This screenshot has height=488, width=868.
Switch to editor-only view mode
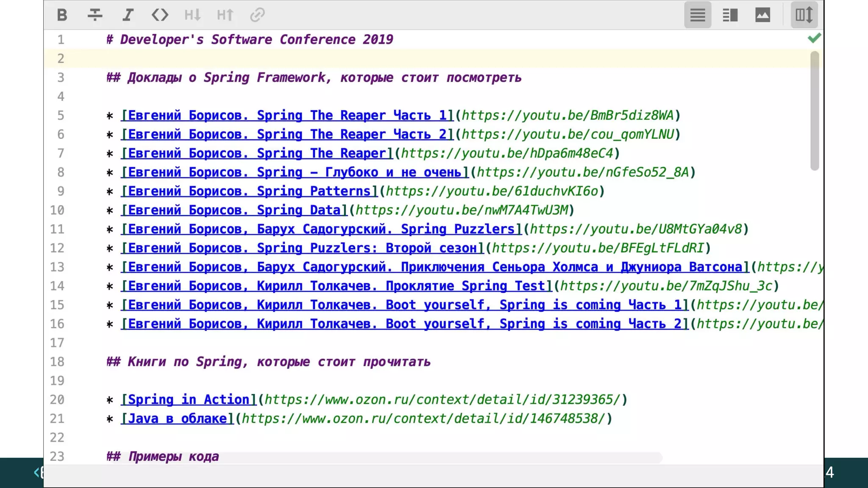(698, 15)
